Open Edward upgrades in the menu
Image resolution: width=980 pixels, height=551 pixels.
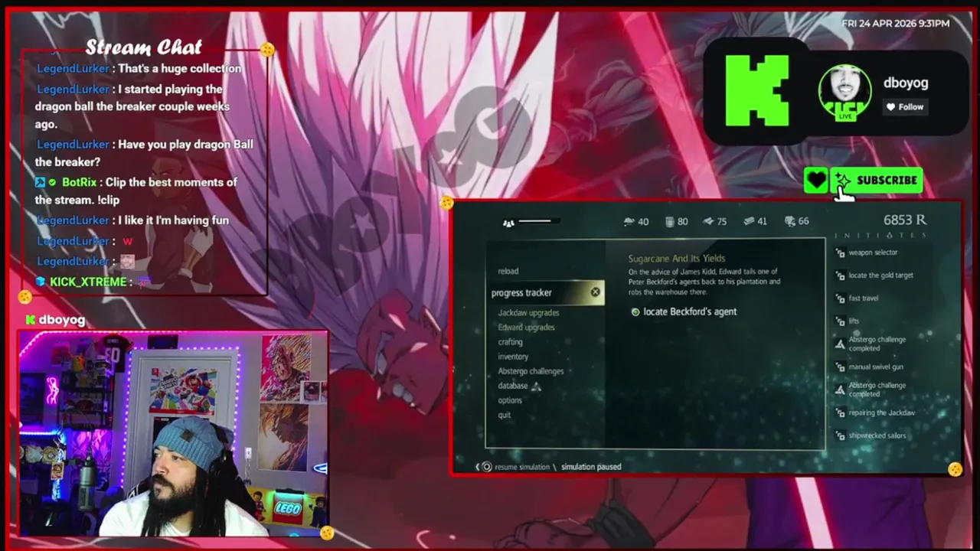pos(526,328)
